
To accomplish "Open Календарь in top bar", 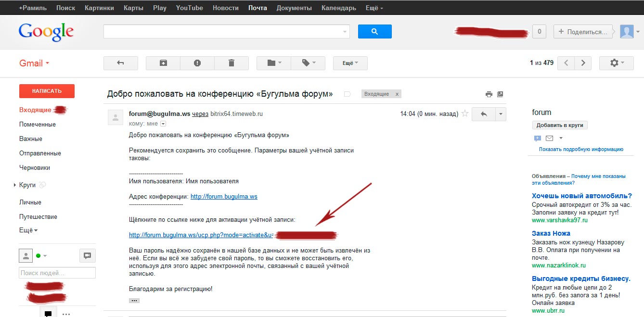I will 339,8.
